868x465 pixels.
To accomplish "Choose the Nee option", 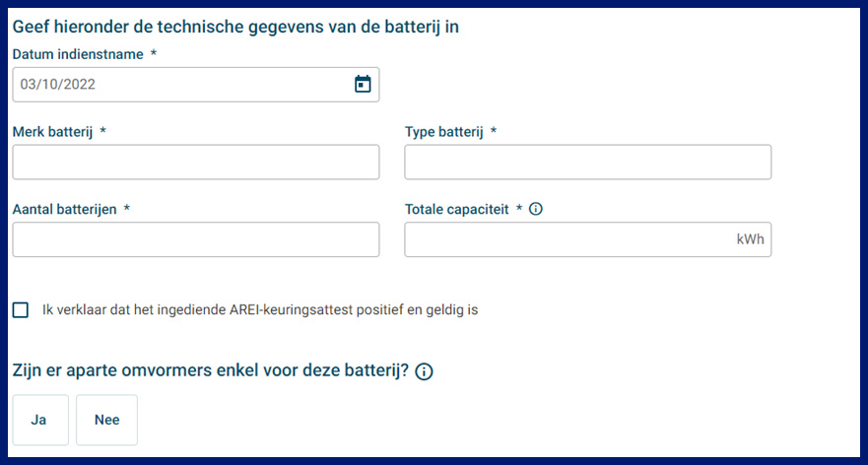I will (106, 420).
